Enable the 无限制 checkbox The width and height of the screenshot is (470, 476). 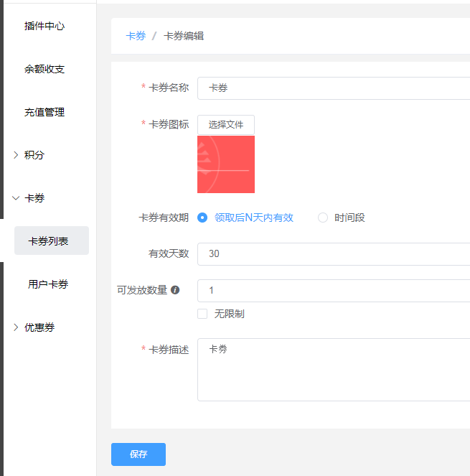(x=202, y=314)
